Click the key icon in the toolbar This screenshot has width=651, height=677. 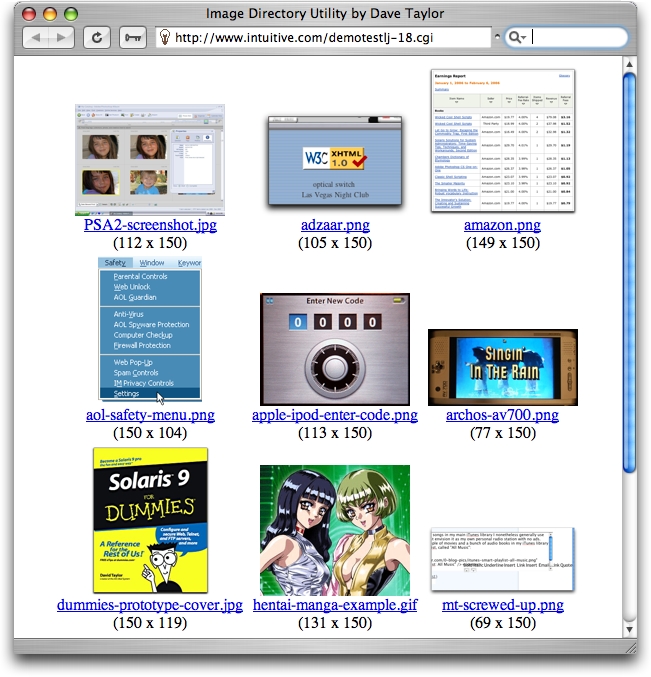131,37
